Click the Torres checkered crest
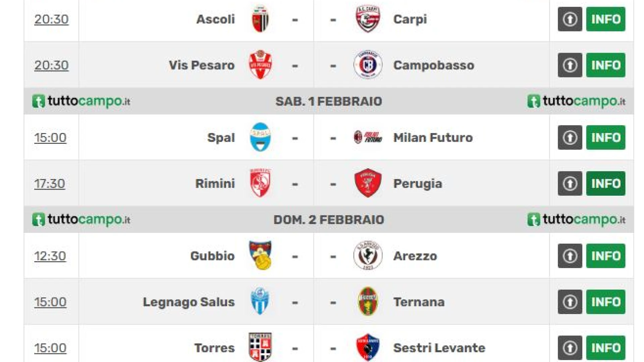 point(260,347)
